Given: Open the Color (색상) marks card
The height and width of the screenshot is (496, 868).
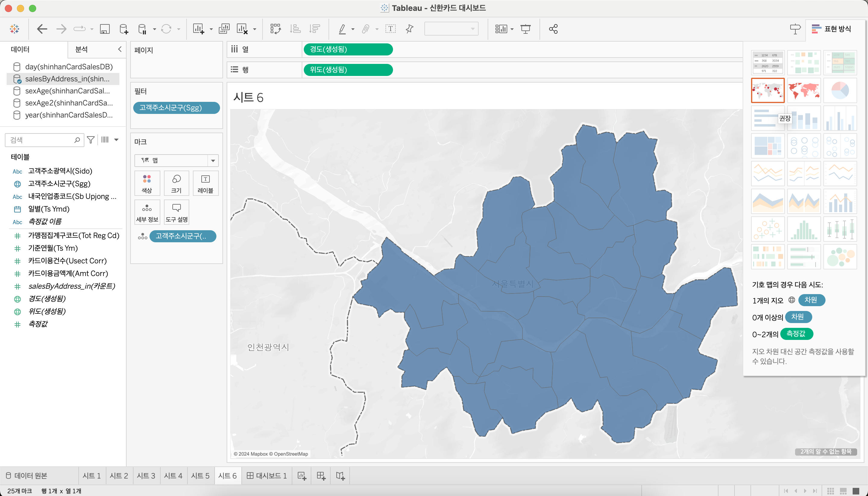Looking at the screenshot, I should [x=147, y=183].
